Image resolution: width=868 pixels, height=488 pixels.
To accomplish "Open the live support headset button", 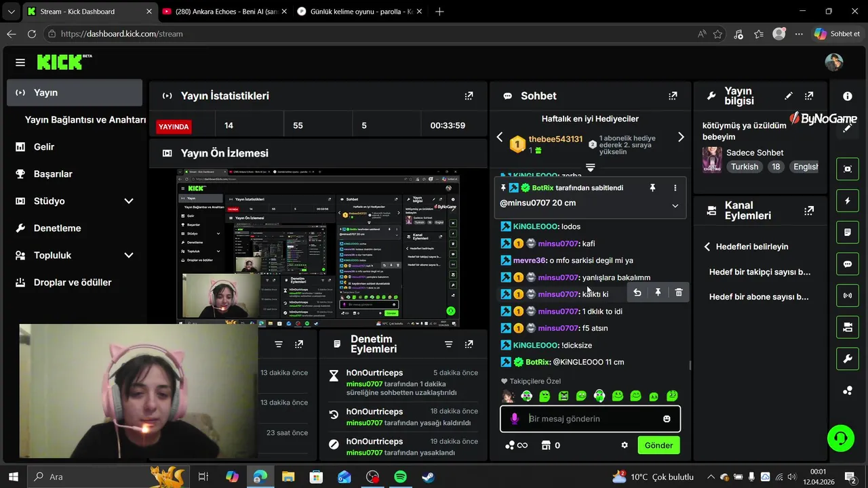I will pos(841,438).
